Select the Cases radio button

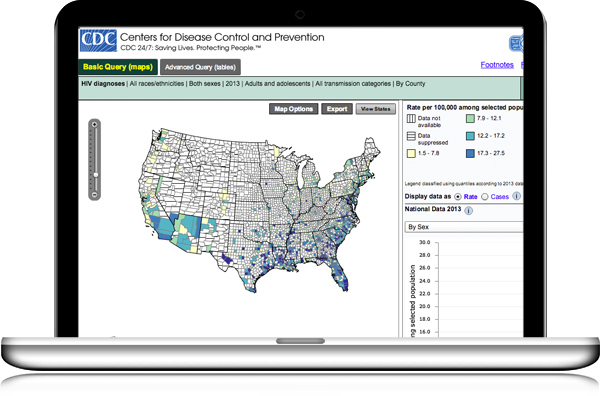click(x=484, y=197)
